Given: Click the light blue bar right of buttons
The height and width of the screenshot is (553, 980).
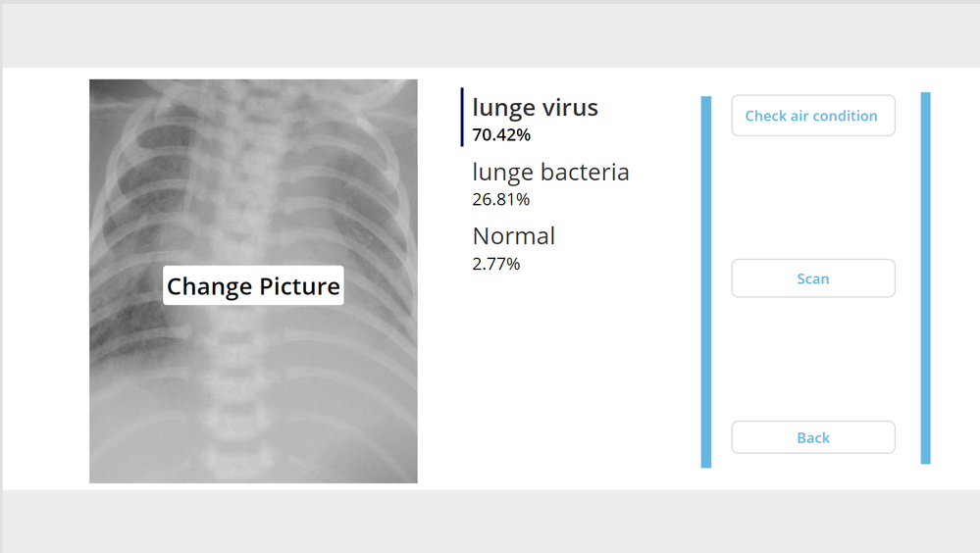Looking at the screenshot, I should (x=925, y=277).
